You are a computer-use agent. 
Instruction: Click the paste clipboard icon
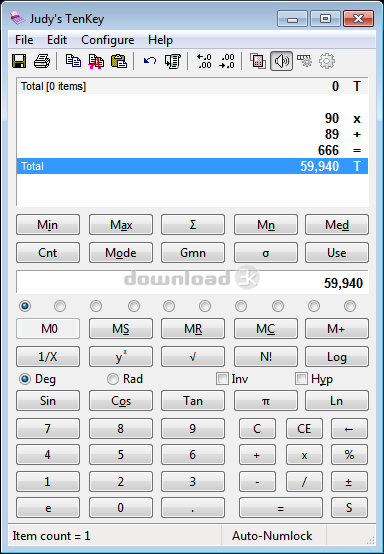pyautogui.click(x=119, y=61)
